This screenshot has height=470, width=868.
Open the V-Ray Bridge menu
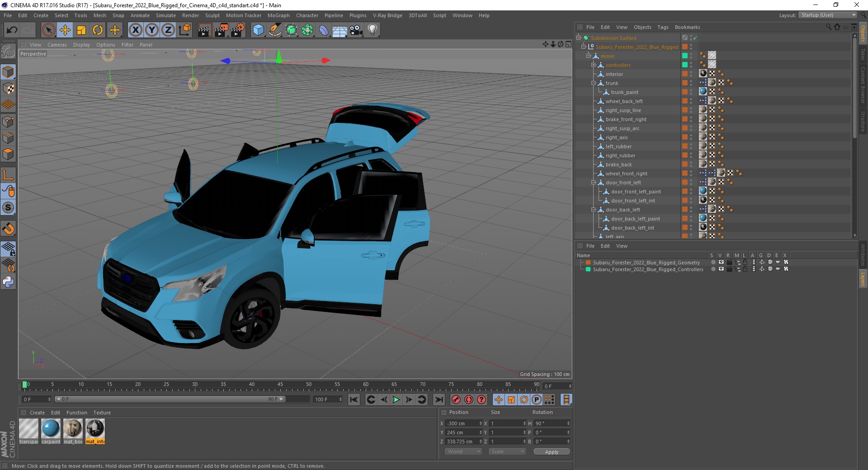coord(387,15)
